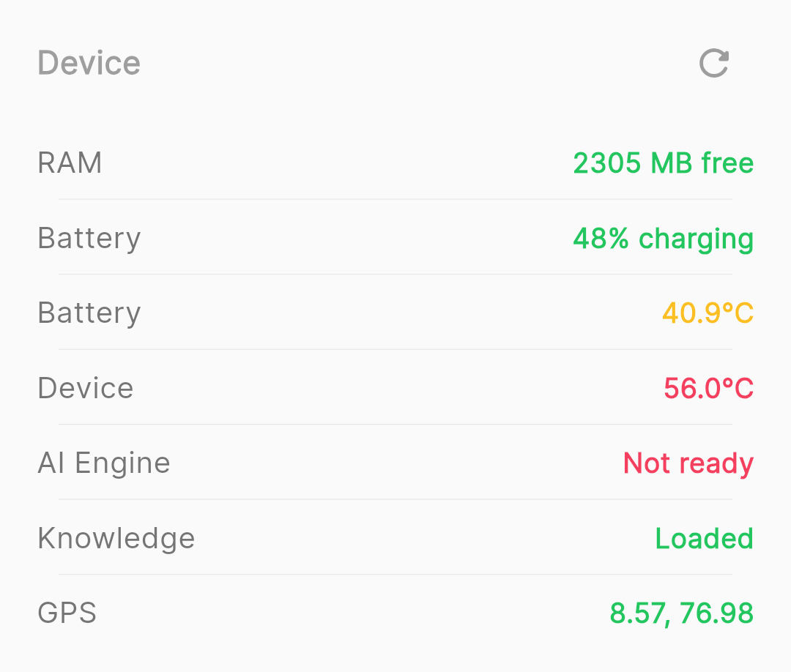
Task: Select the Battery label showing charging status
Action: pyautogui.click(x=89, y=238)
